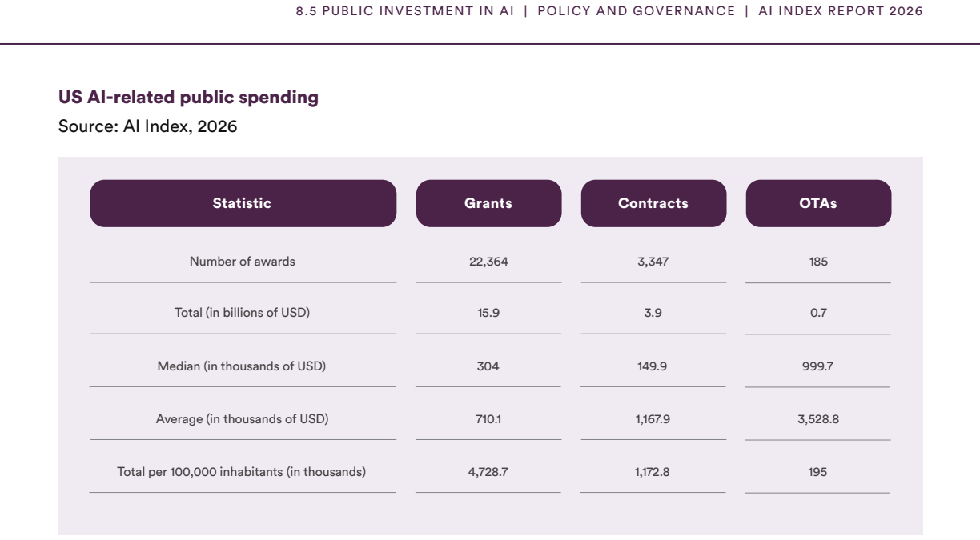
Task: Click the 1,167.9 contracts average value
Action: click(653, 418)
